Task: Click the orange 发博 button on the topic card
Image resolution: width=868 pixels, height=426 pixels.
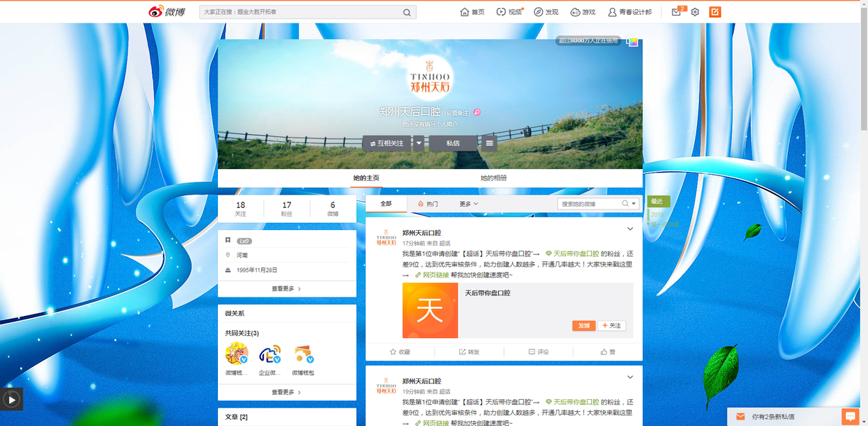Action: (583, 326)
